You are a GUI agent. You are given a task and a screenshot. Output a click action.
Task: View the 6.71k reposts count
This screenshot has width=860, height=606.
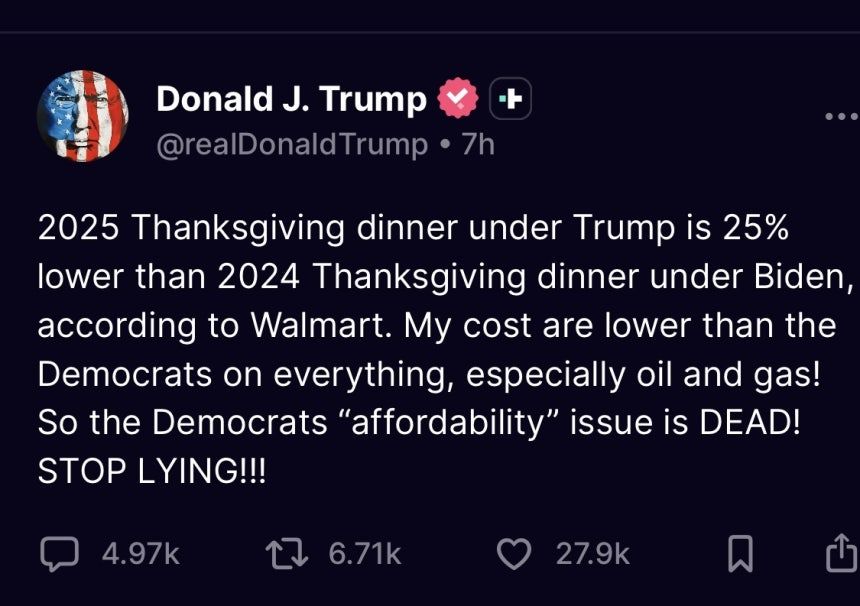point(365,553)
